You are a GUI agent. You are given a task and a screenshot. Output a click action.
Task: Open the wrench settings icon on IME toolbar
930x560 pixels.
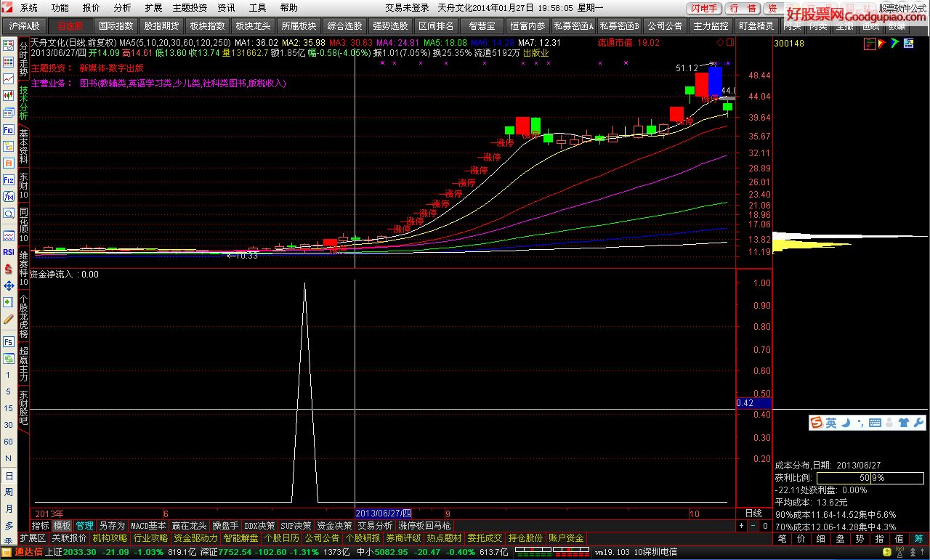coord(918,423)
